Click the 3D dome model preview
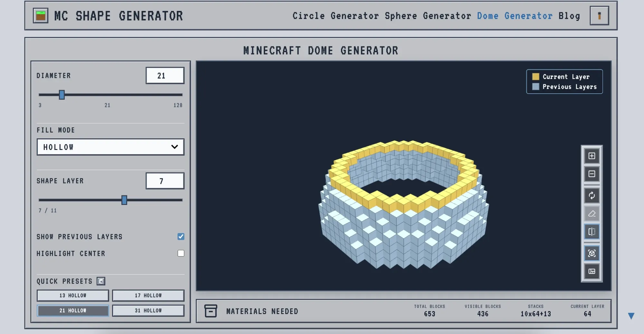This screenshot has height=334, width=644. 403,204
